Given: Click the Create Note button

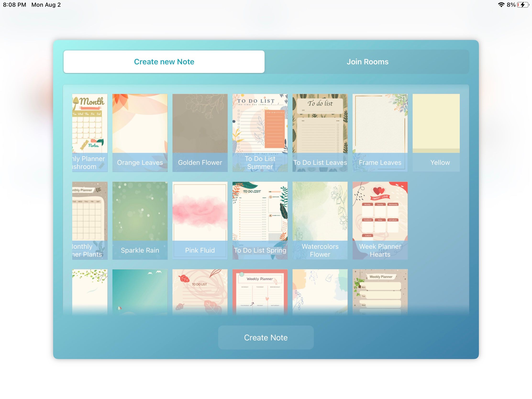Looking at the screenshot, I should [x=266, y=337].
